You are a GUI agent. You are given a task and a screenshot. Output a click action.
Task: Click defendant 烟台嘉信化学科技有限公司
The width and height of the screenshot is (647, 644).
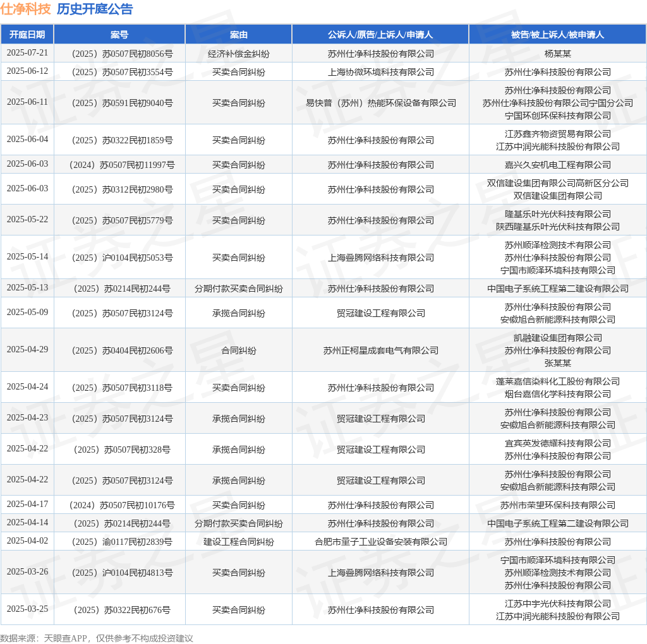557,394
